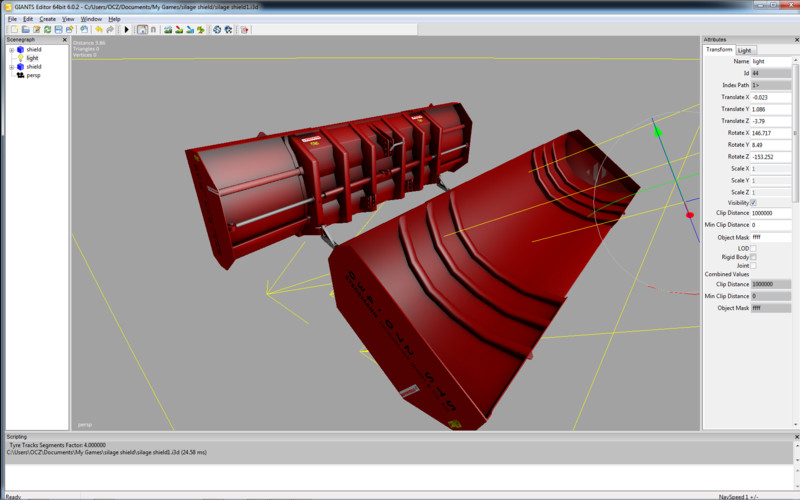Image resolution: width=800 pixels, height=500 pixels.
Task: Select the light node bulb icon
Action: 20,58
